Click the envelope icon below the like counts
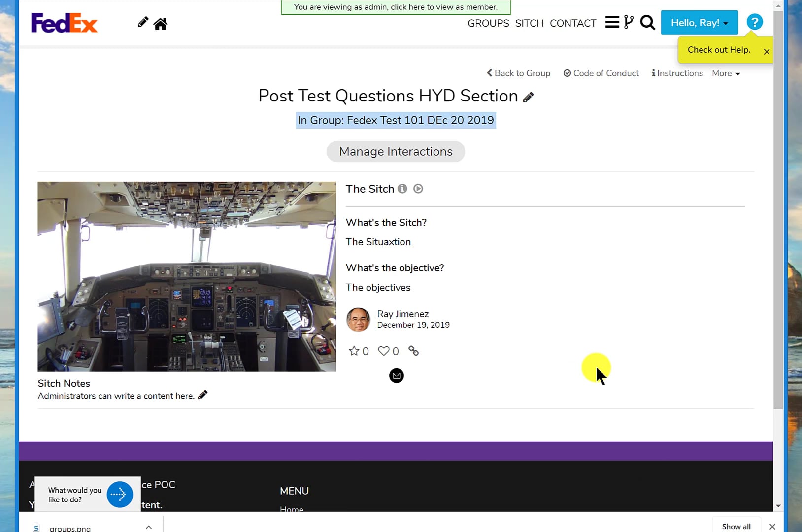 click(x=396, y=375)
